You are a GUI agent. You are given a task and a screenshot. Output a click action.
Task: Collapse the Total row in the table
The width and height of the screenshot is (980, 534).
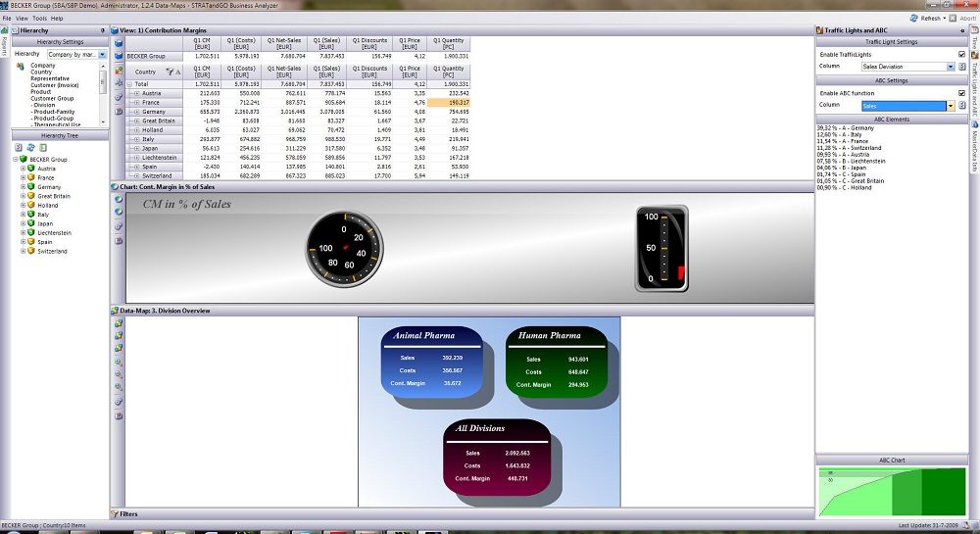tap(130, 85)
